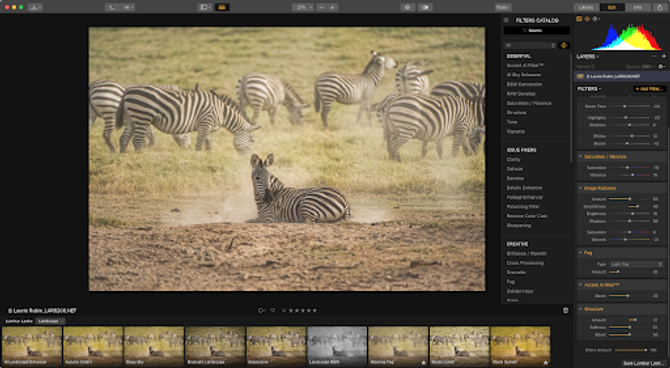Viewport: 670px width, 368px height.
Task: Open the layer blend mode dropdown
Action: (x=585, y=67)
